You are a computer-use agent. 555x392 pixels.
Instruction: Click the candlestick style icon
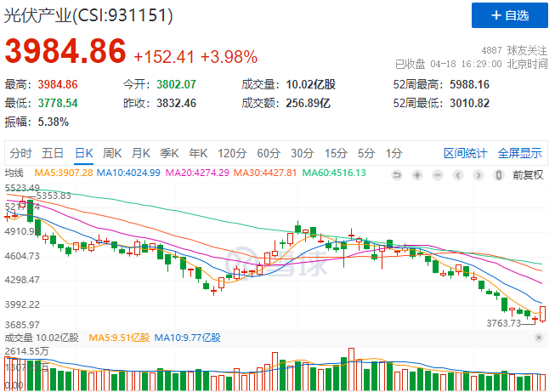tap(496, 174)
